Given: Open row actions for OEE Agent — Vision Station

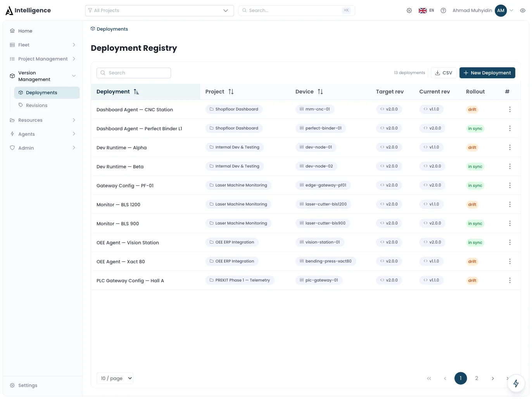Looking at the screenshot, I should pos(510,242).
